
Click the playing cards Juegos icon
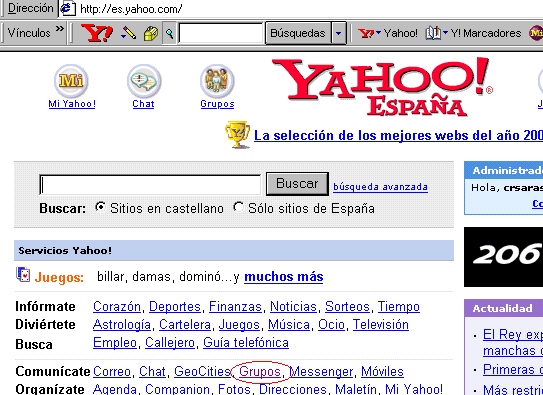[x=23, y=275]
